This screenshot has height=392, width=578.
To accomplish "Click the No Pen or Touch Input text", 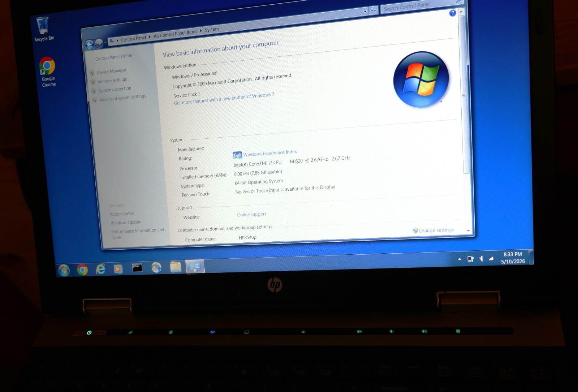I will tap(285, 189).
